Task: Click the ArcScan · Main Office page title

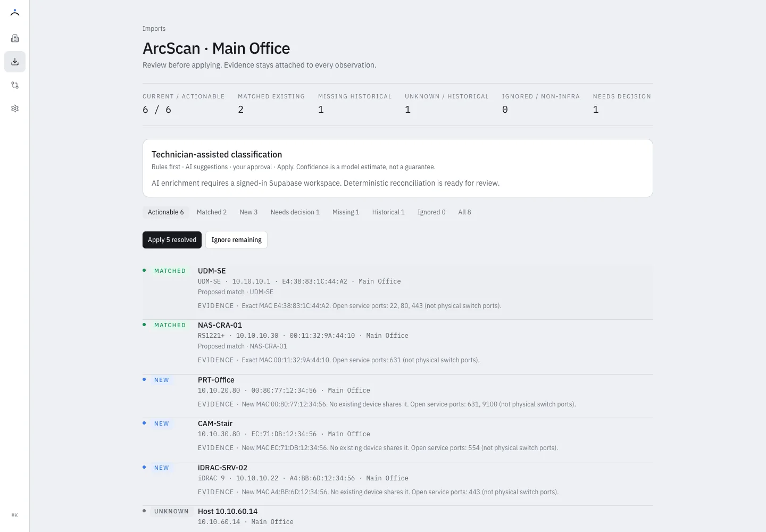Action: (217, 48)
